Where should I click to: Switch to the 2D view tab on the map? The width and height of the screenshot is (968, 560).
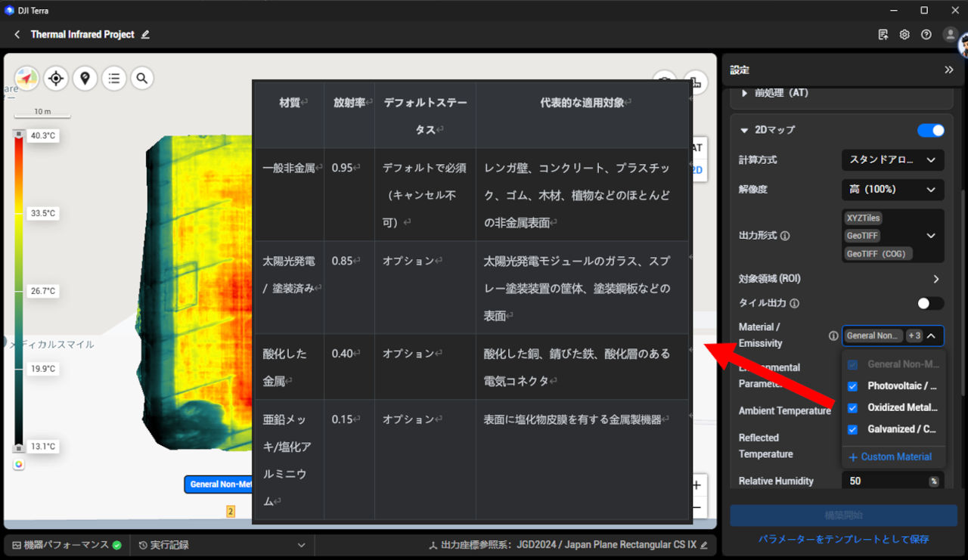(x=697, y=170)
